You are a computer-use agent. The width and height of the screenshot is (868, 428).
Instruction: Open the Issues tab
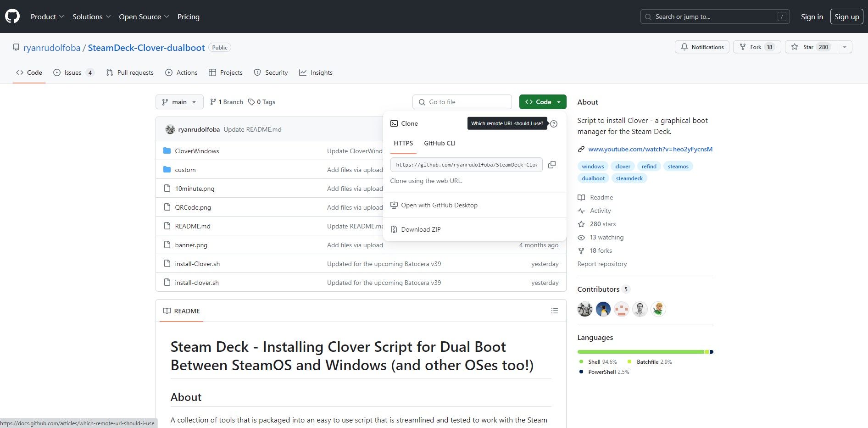click(73, 72)
